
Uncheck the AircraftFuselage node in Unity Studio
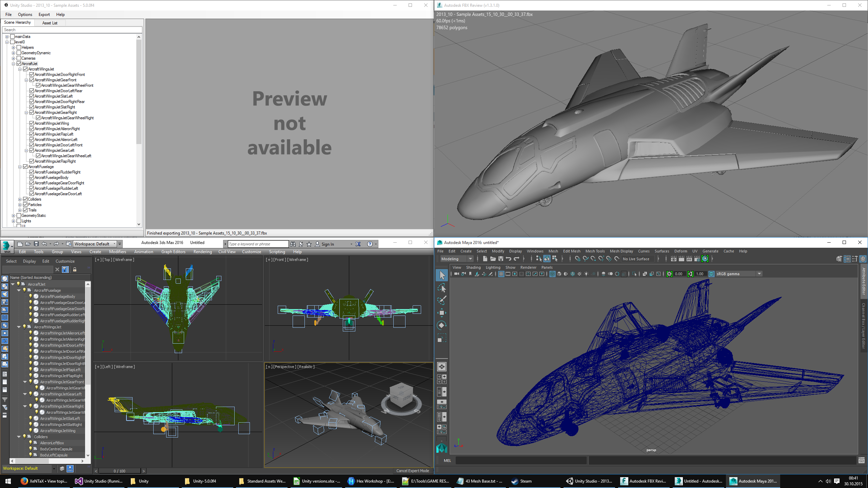tap(26, 166)
